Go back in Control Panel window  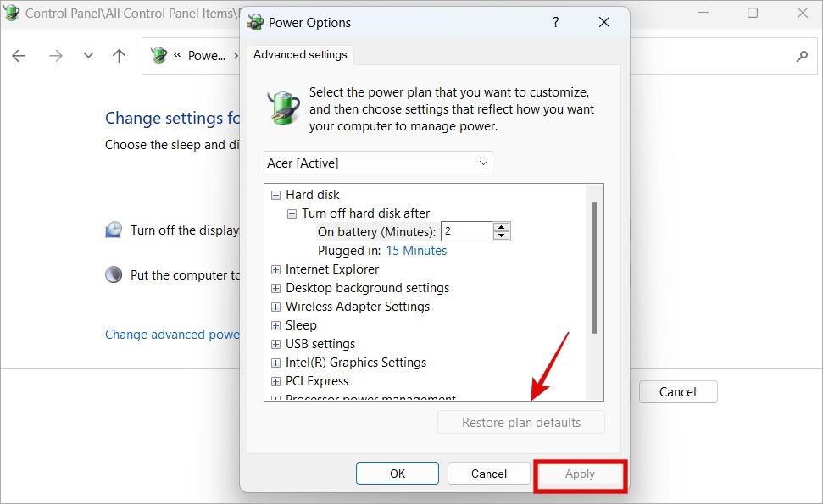tap(19, 56)
